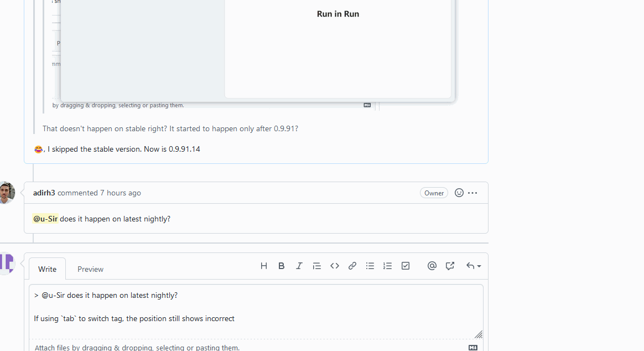Open adirh3's username link
Screen dimensions: 644x351
[x=44, y=193]
